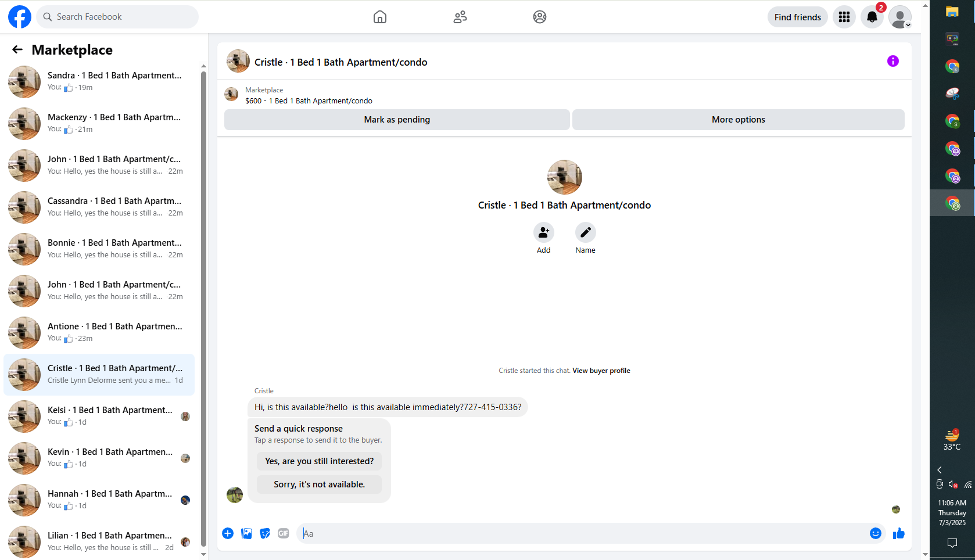Open the Facebook logo home link
Image resolution: width=975 pixels, height=560 pixels.
pos(20,17)
